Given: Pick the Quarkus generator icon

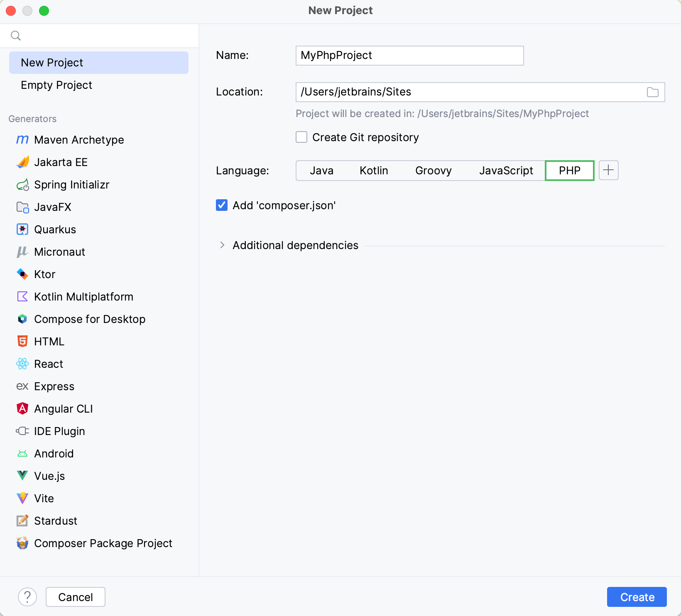Looking at the screenshot, I should point(22,230).
